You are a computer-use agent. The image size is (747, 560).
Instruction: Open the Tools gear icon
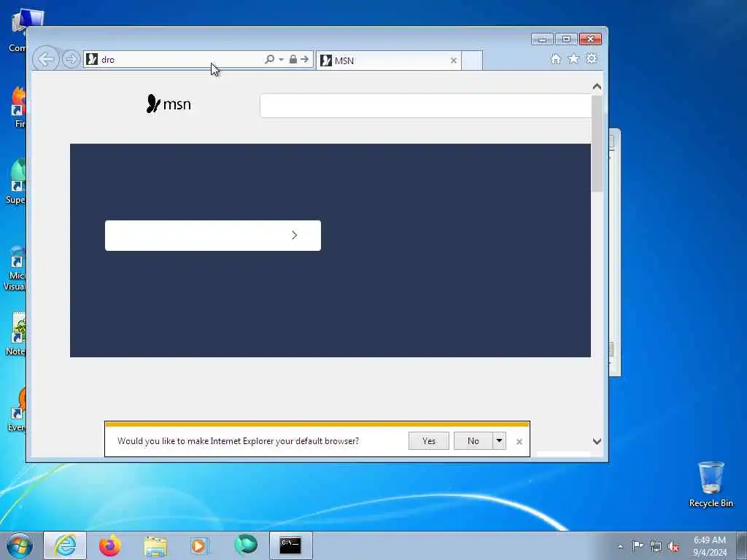[591, 58]
